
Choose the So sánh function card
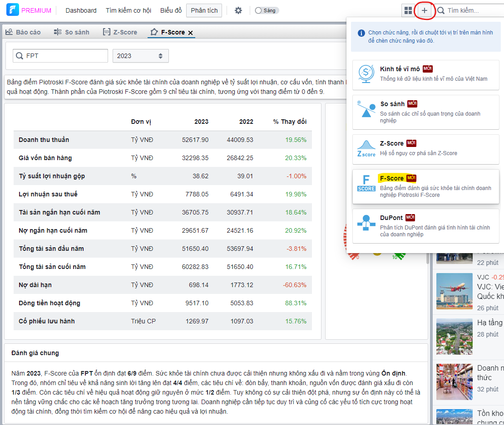click(x=425, y=112)
